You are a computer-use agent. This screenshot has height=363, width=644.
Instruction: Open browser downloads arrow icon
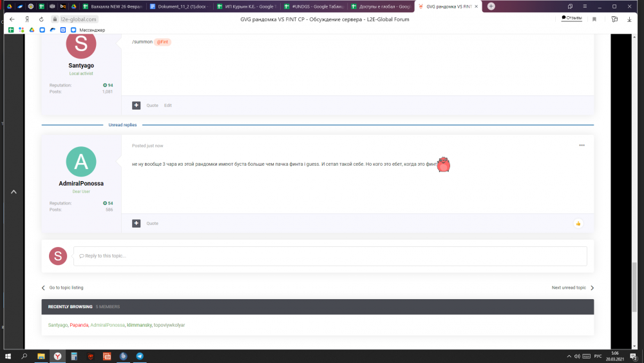[x=629, y=19]
